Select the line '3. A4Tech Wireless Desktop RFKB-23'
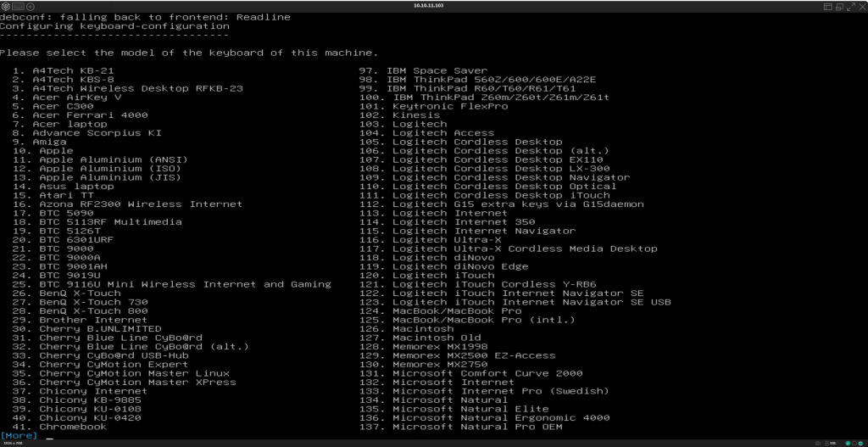The height and width of the screenshot is (447, 868). 127,88
